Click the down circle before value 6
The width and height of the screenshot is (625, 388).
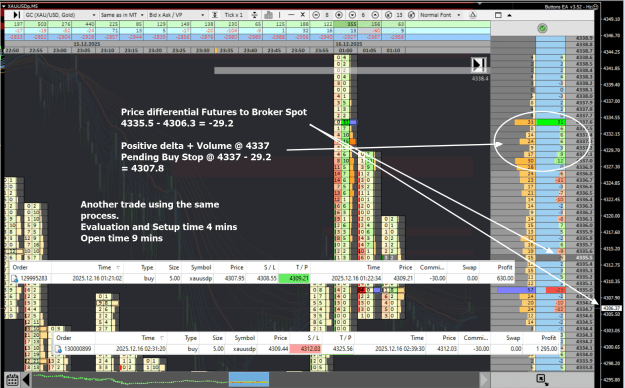click(x=352, y=15)
